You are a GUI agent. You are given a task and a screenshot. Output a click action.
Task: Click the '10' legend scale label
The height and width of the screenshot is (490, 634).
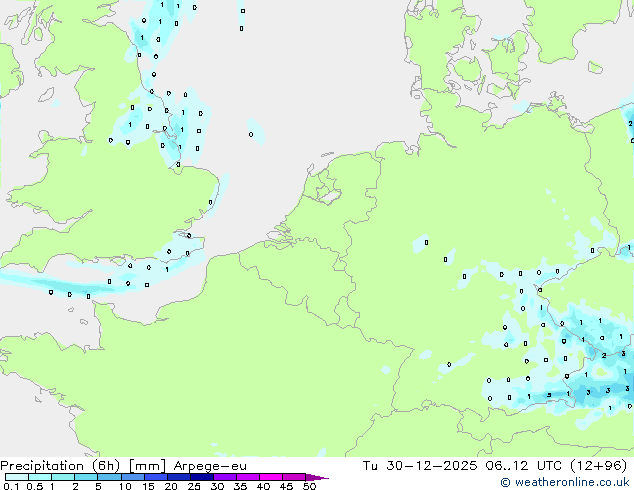pyautogui.click(x=125, y=486)
